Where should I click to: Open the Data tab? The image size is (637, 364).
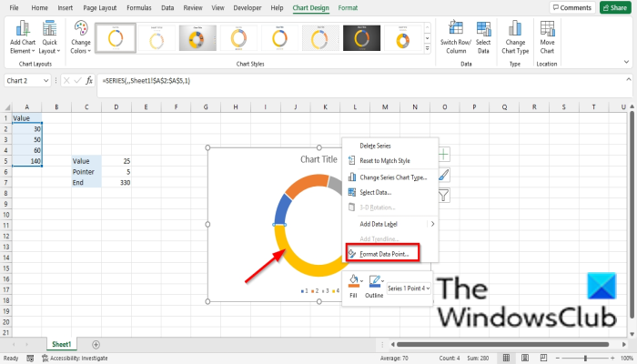click(167, 7)
